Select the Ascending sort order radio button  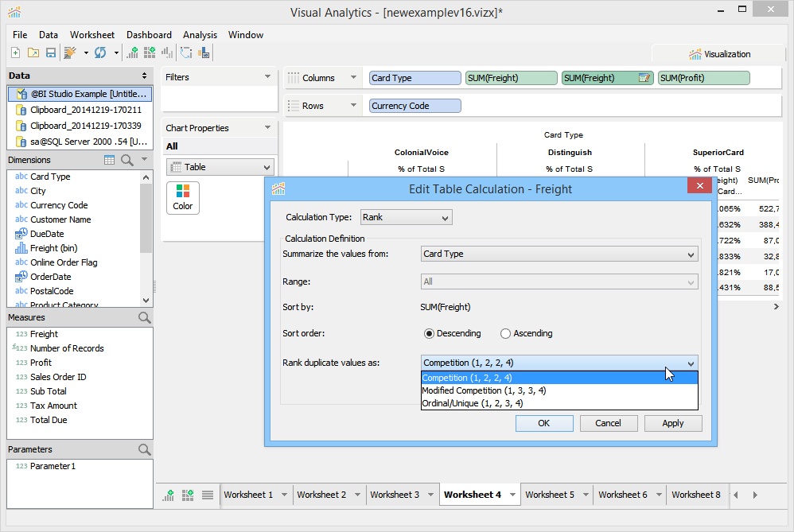505,333
